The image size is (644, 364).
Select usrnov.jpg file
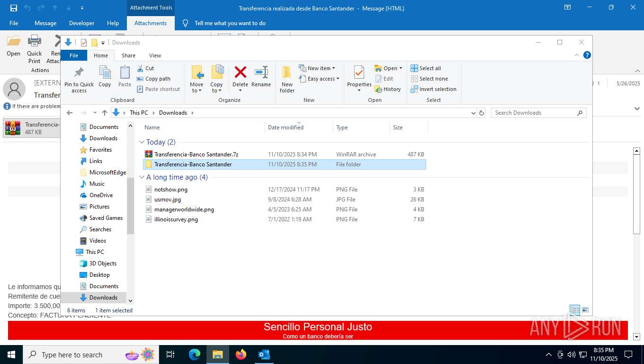click(x=284, y=200)
